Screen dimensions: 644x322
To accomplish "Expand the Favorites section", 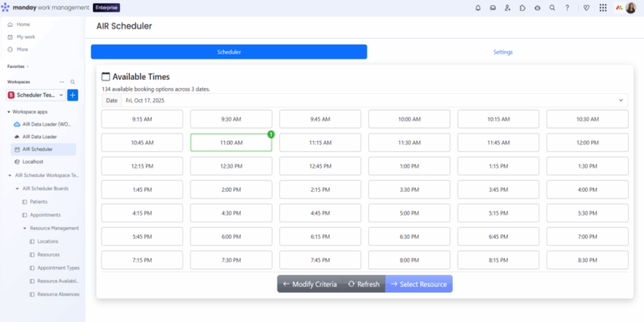I will point(18,66).
